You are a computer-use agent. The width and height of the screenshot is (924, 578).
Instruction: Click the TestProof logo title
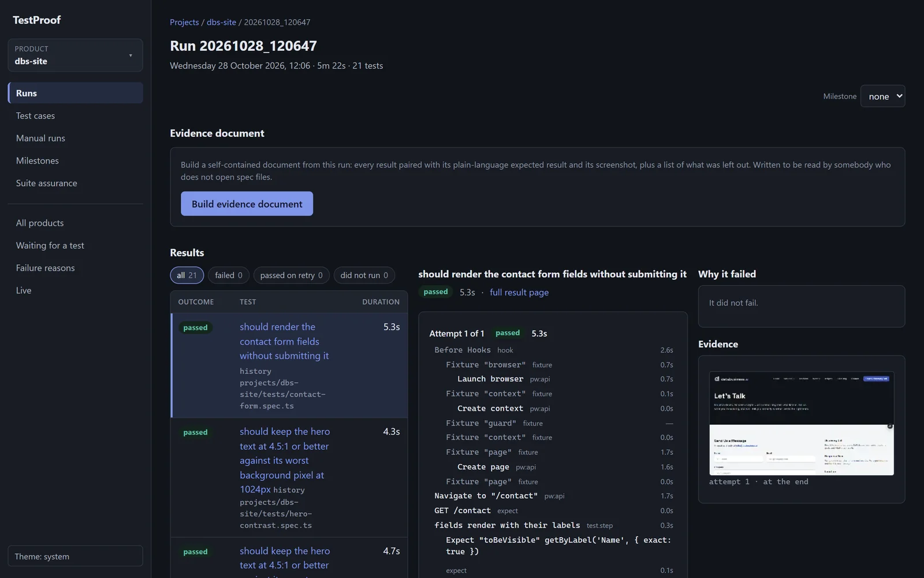[36, 20]
